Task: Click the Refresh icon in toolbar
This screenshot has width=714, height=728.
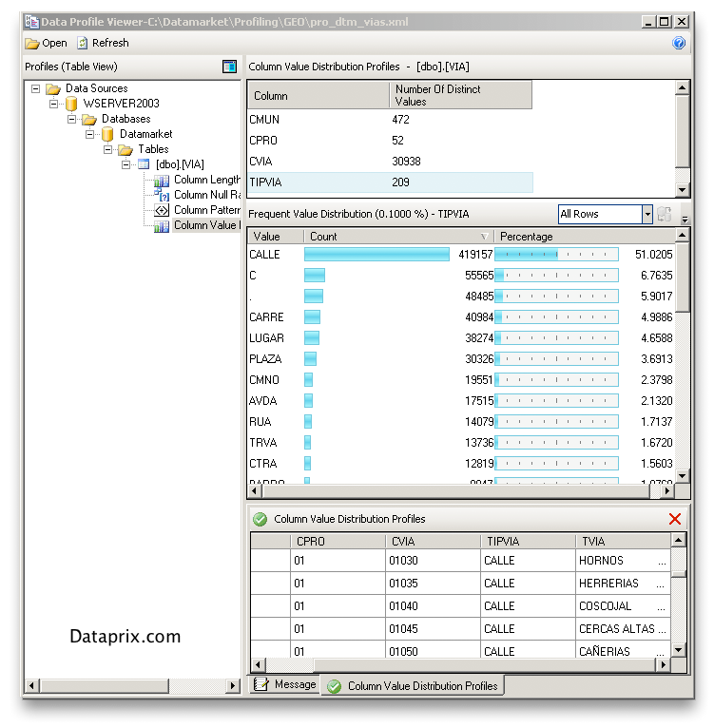Action: pos(82,43)
